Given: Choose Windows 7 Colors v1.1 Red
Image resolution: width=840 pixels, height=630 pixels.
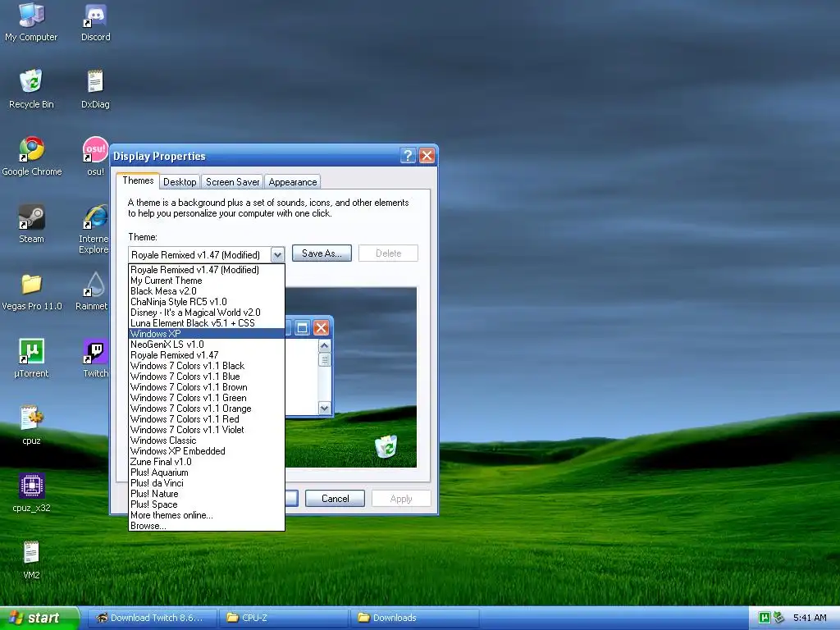Looking at the screenshot, I should (206, 419).
